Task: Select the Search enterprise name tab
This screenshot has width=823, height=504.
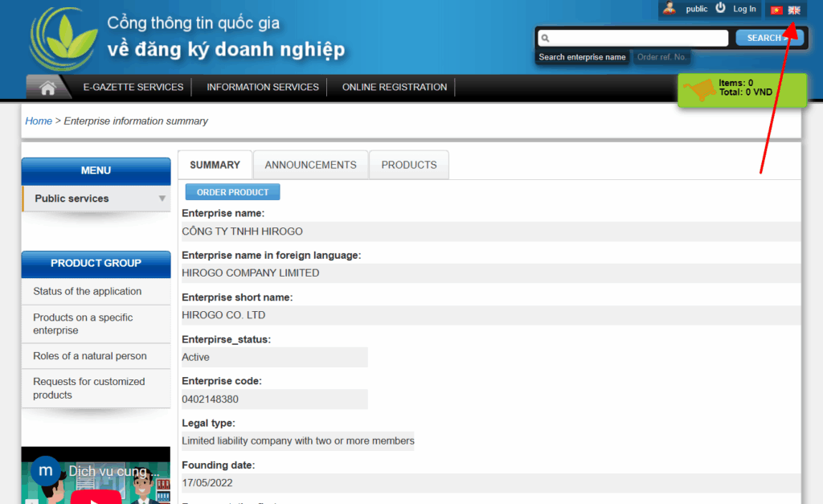Action: [x=582, y=57]
